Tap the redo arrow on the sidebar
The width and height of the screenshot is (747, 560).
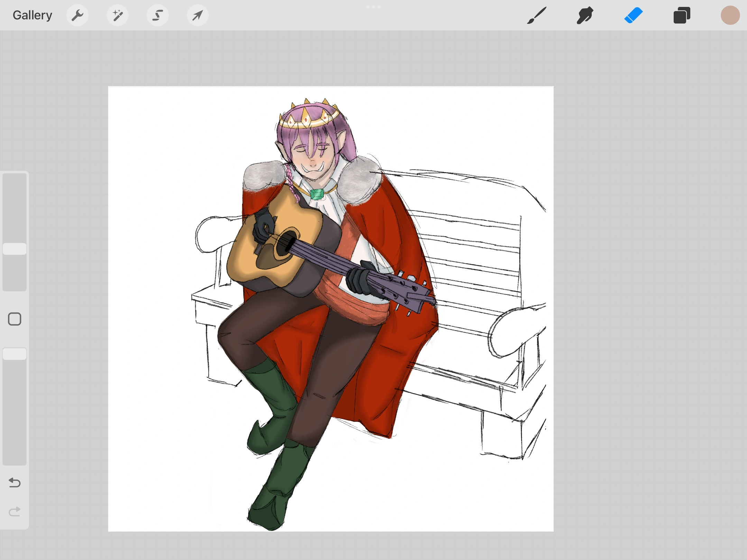(15, 512)
